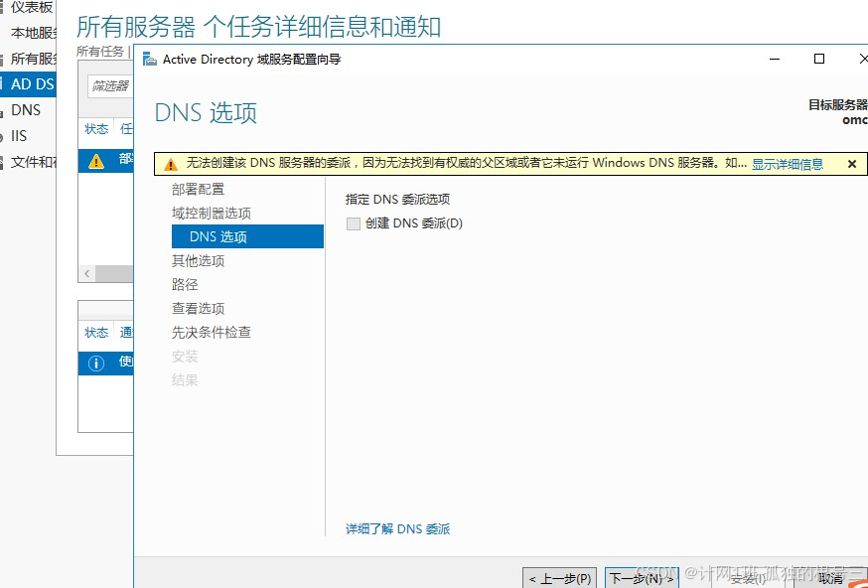Maximize the AD DS configuration wizard
Screen dimensions: 868x588
(x=819, y=59)
